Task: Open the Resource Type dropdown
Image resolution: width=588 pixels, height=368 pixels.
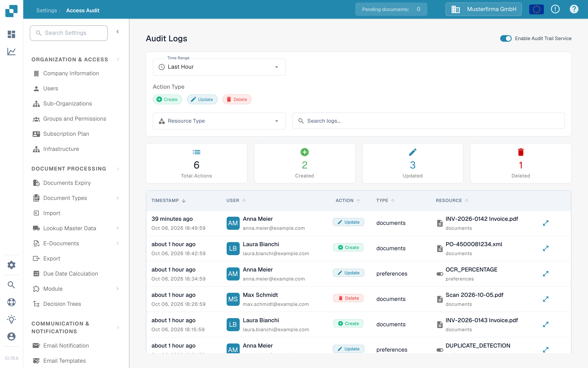Action: (219, 121)
